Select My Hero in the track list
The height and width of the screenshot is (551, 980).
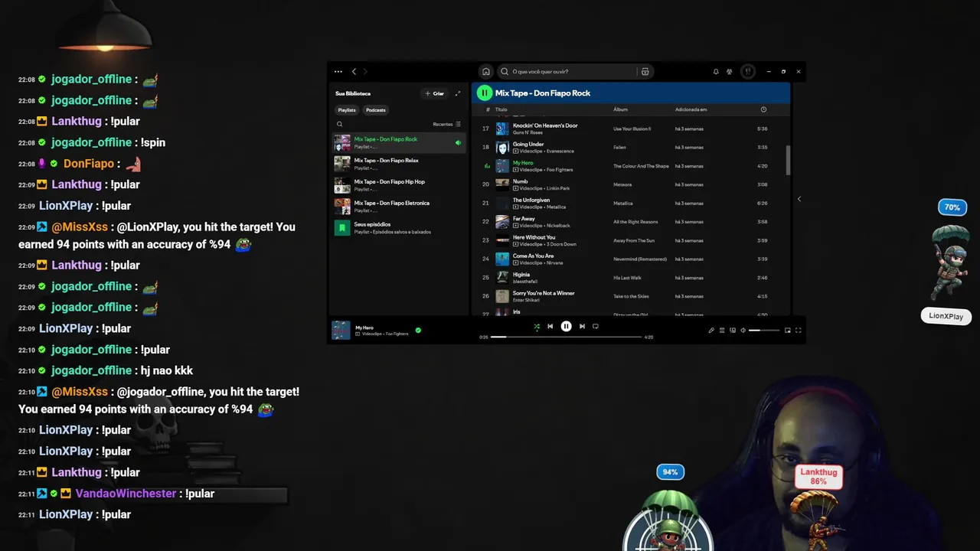[629, 166]
